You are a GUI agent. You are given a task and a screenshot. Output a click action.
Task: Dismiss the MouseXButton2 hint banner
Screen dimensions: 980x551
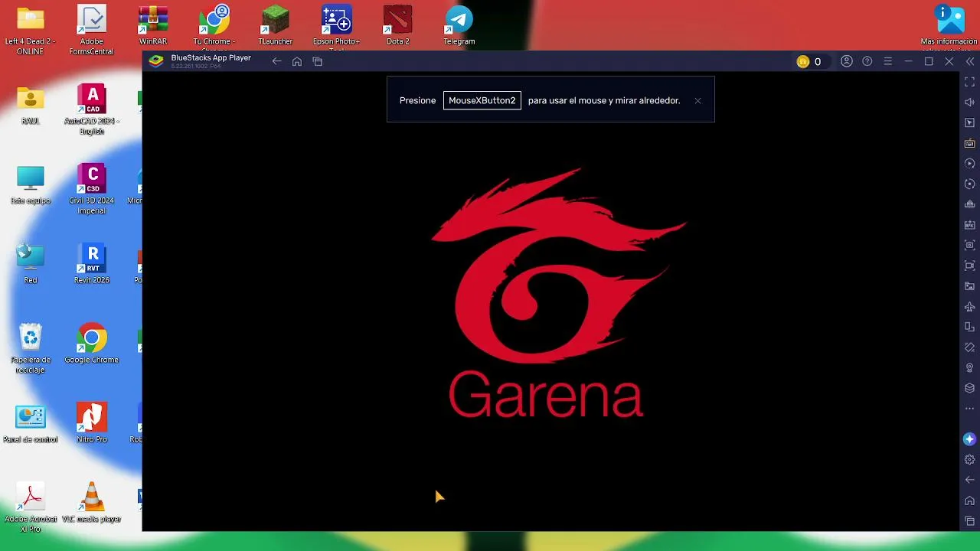(x=697, y=100)
